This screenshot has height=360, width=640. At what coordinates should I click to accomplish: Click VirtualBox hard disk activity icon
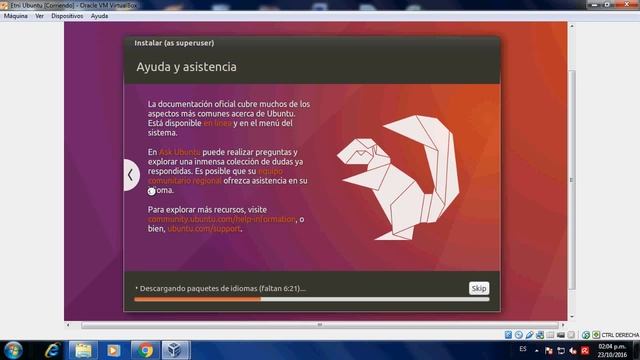point(508,335)
